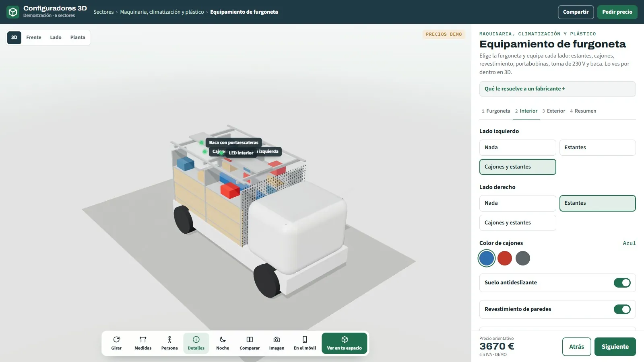Switch to Frente view
The height and width of the screenshot is (362, 644).
click(34, 37)
